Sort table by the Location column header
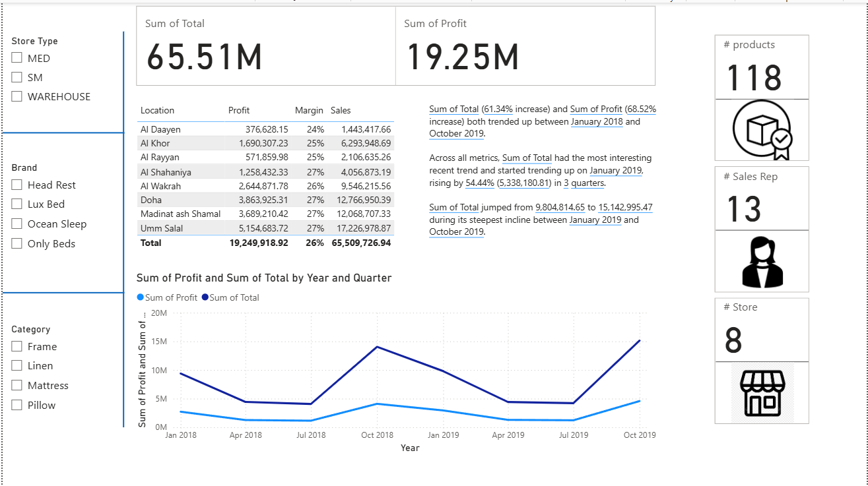Screen dimensions: 868x486 click(x=158, y=110)
